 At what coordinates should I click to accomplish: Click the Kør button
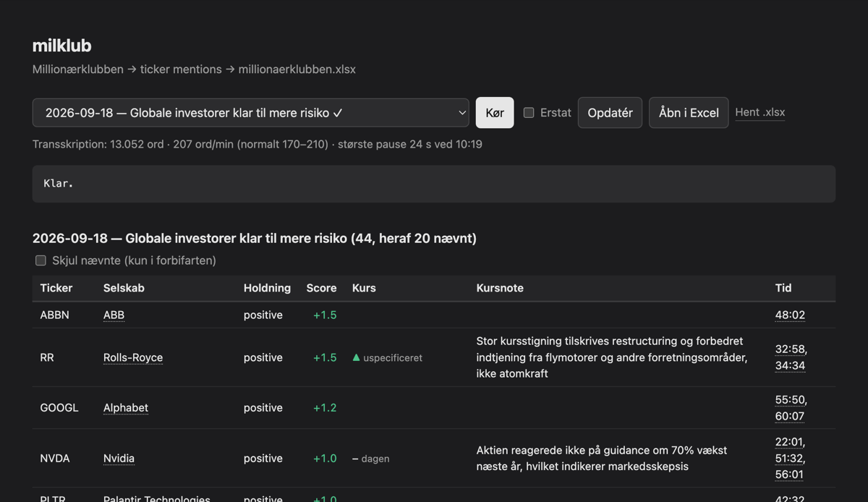(x=495, y=113)
